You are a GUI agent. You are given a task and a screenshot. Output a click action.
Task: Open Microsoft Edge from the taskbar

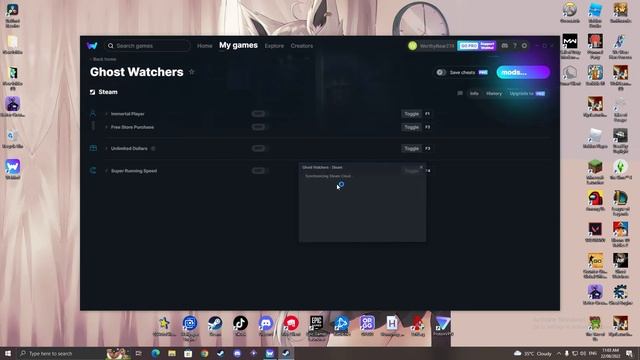pos(156,353)
